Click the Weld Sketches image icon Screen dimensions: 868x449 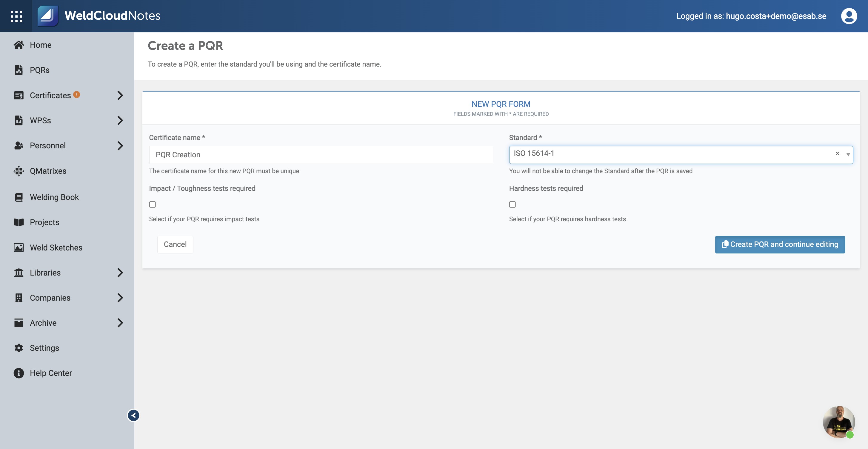19,247
